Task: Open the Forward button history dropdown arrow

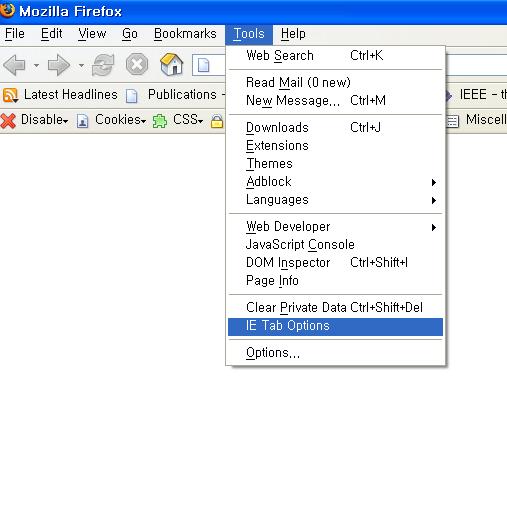Action: pyautogui.click(x=81, y=65)
